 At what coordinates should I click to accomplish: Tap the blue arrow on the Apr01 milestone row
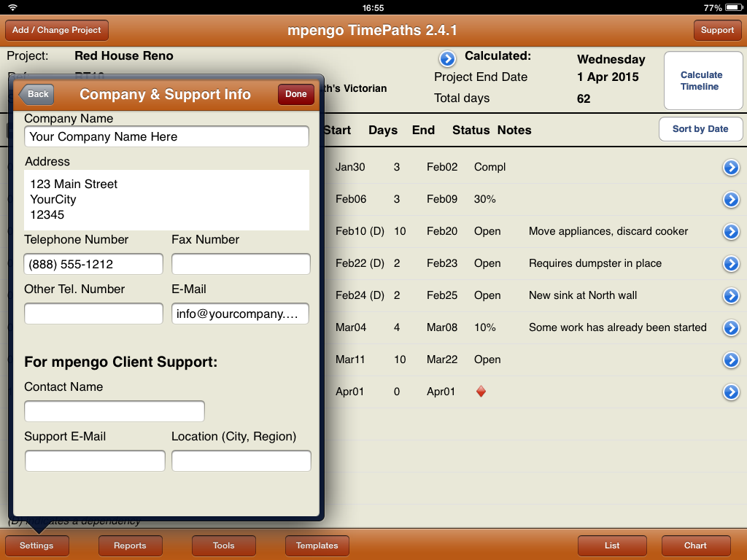click(731, 392)
